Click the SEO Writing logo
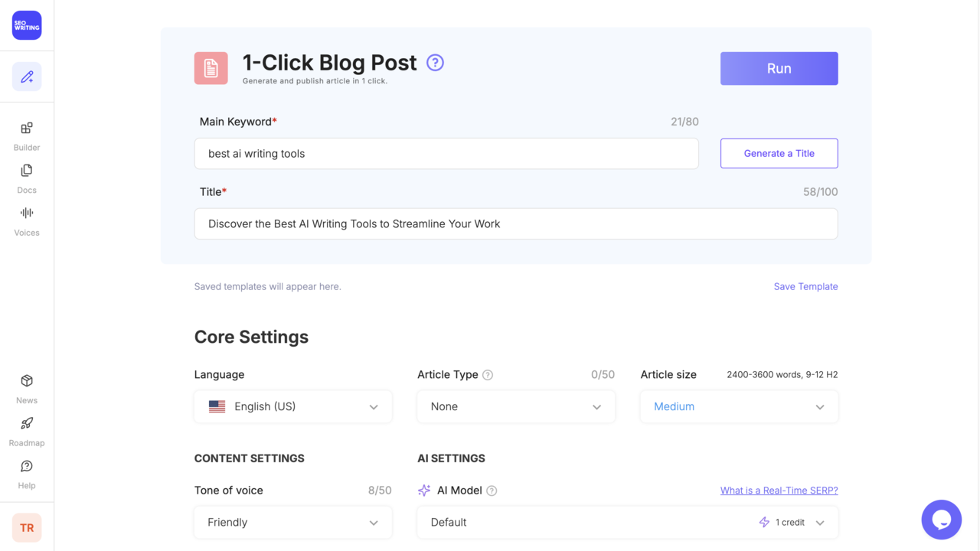Viewport: 980px width, 551px height. pyautogui.click(x=26, y=25)
